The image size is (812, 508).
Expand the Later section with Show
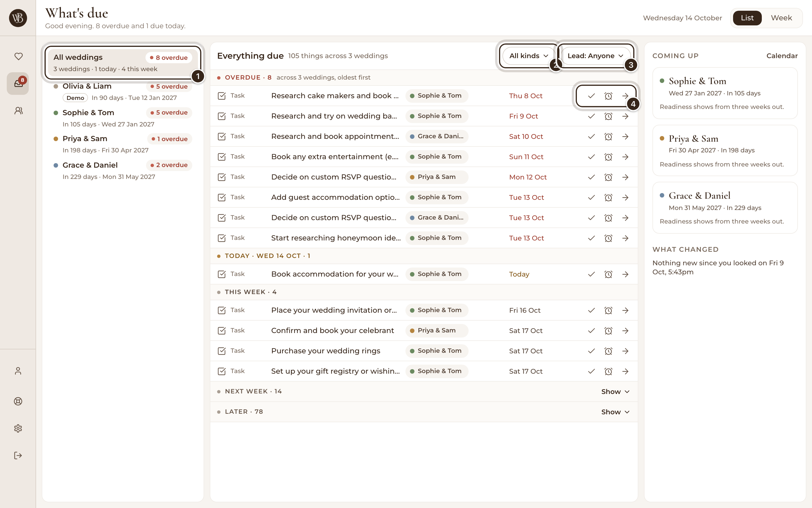(x=615, y=412)
